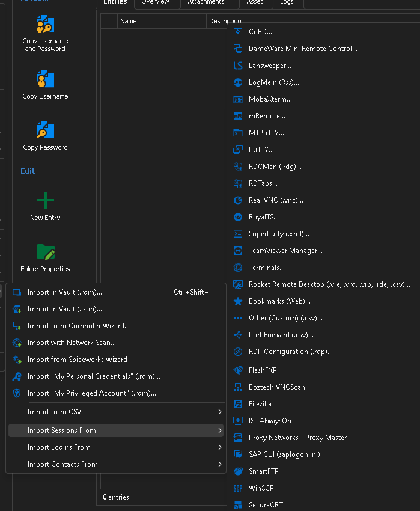
Task: Click the FlashFXP icon
Action: [x=238, y=370]
